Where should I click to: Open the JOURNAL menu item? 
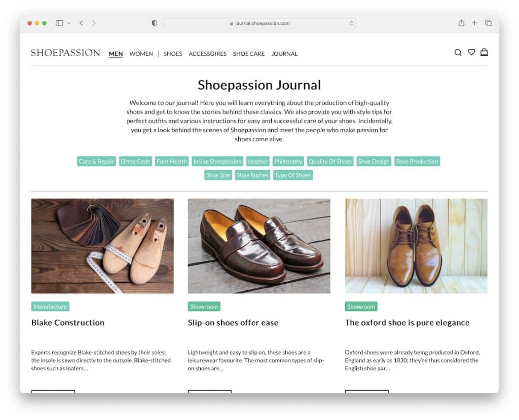[284, 54]
